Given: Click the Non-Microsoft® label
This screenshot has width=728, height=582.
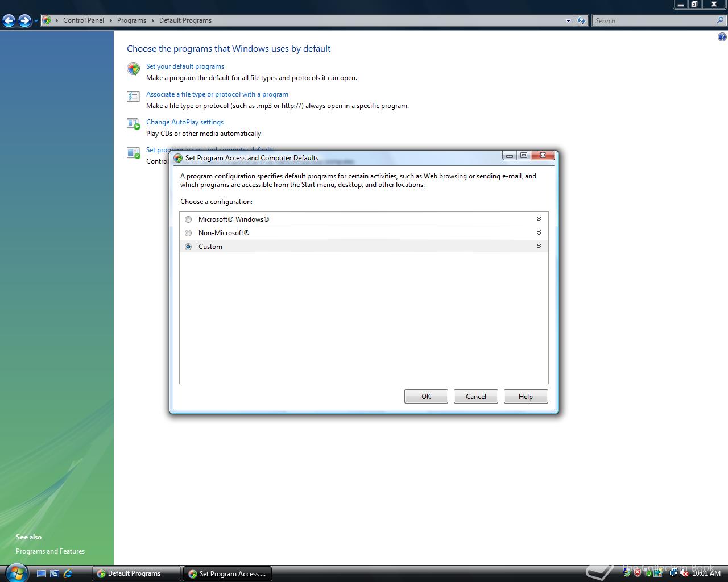Looking at the screenshot, I should tap(224, 233).
